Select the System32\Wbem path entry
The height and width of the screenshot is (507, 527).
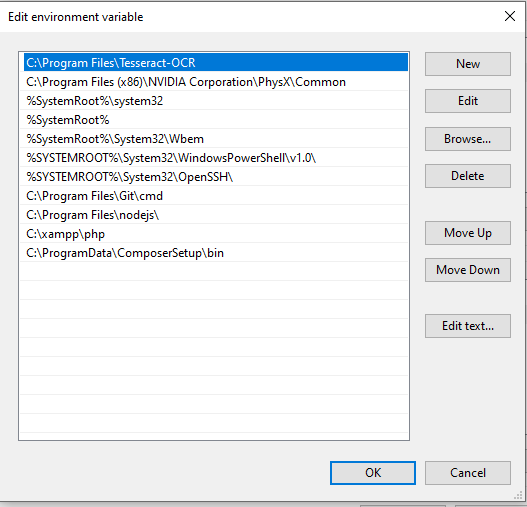(215, 139)
